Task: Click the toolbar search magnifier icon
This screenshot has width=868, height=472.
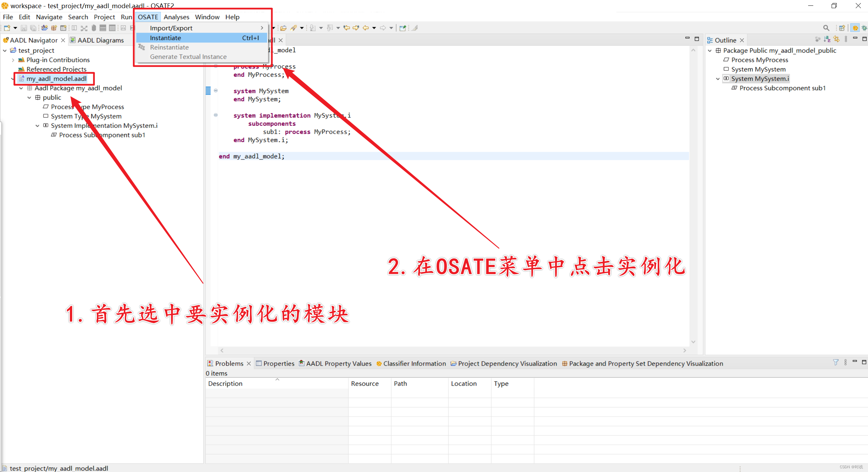Action: (826, 28)
